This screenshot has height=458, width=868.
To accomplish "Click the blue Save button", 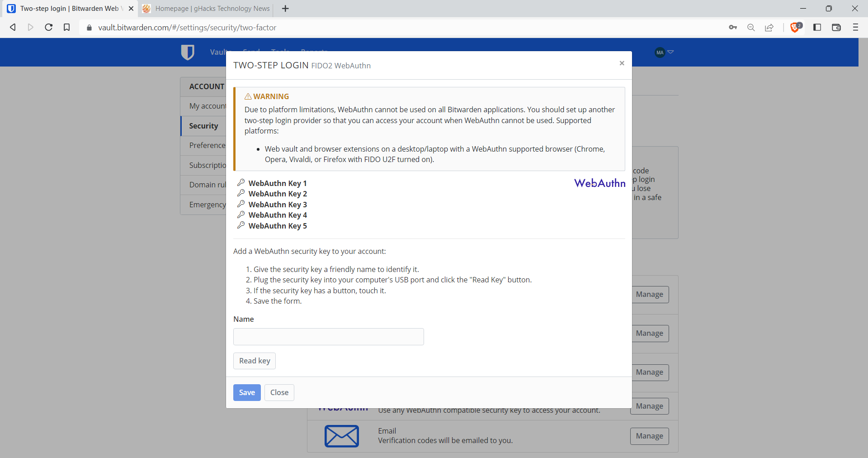I will [x=247, y=392].
